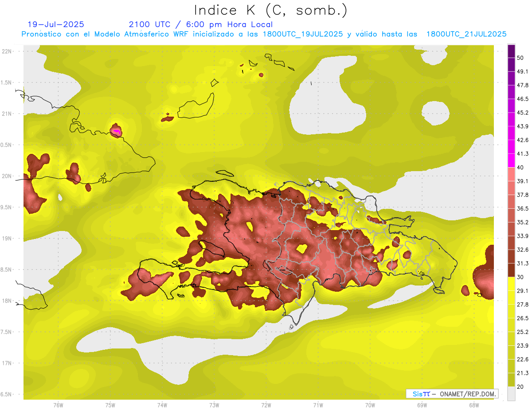Click the colorbar value '22.6'

(523, 360)
